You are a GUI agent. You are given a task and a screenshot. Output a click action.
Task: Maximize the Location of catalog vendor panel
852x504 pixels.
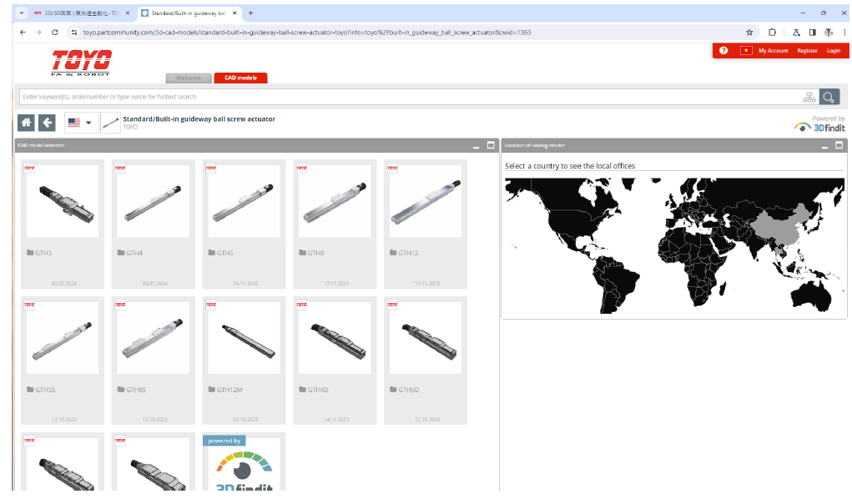tap(838, 145)
